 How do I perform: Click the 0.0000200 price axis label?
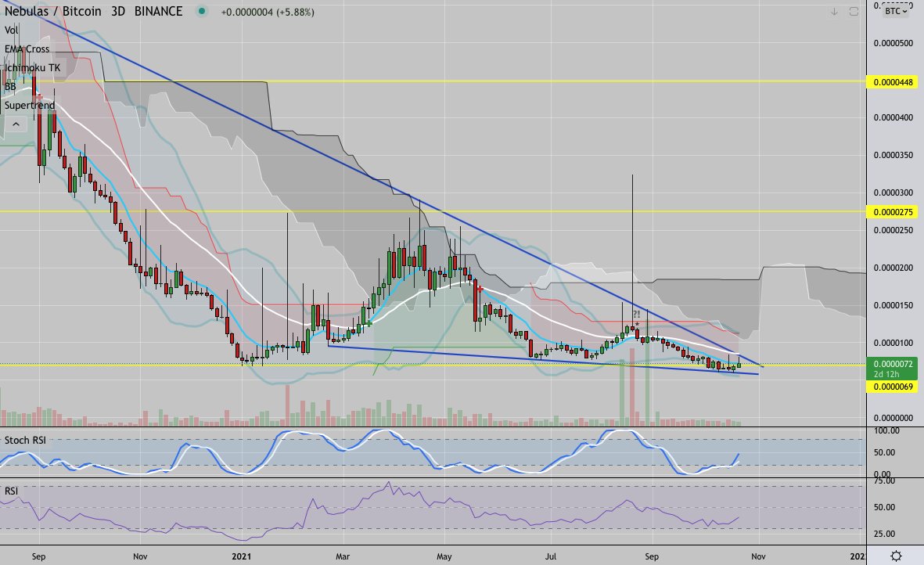point(893,268)
